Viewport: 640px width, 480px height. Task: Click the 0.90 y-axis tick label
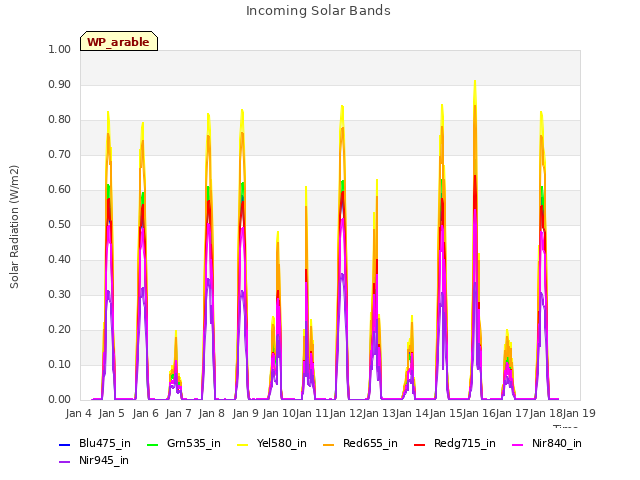60,84
